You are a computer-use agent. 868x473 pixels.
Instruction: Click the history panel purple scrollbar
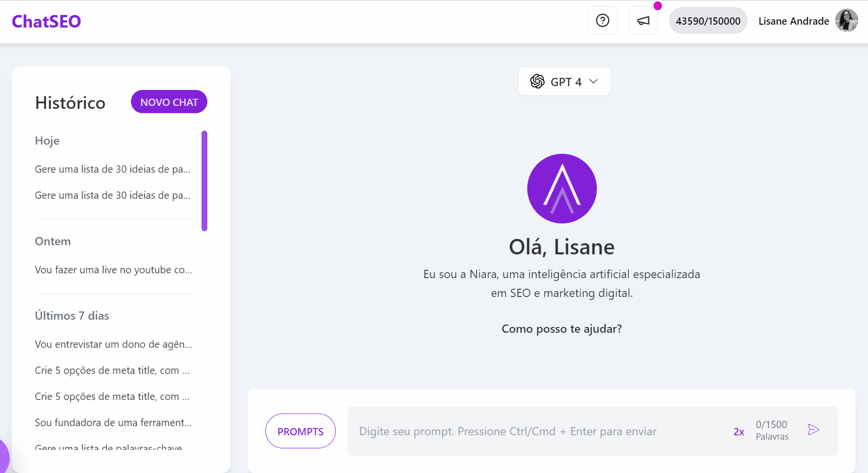204,181
